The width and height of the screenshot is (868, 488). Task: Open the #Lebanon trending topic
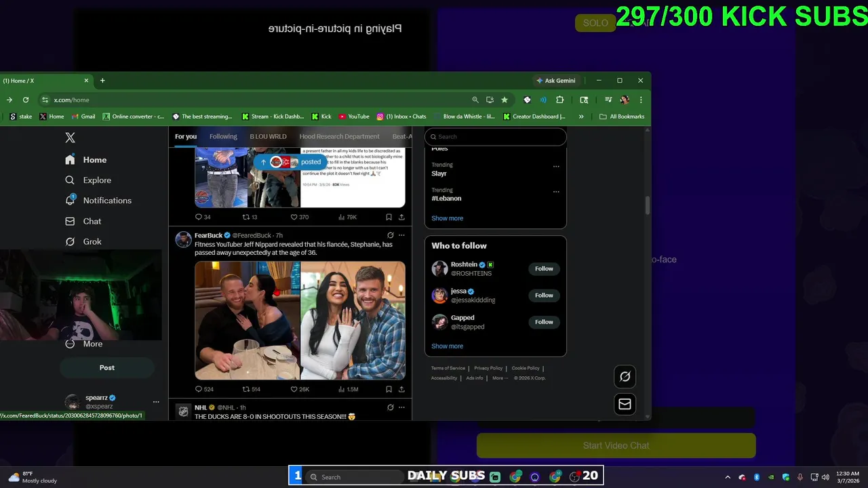tap(446, 199)
